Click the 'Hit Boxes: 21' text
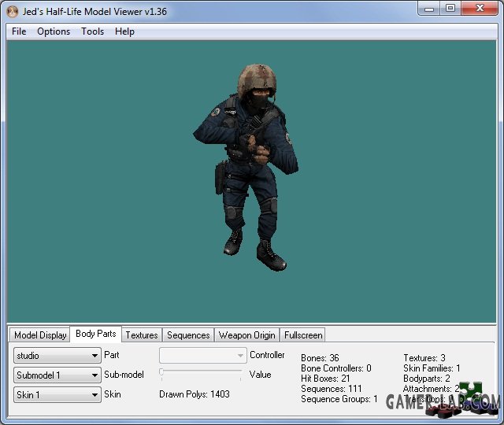 [x=325, y=379]
